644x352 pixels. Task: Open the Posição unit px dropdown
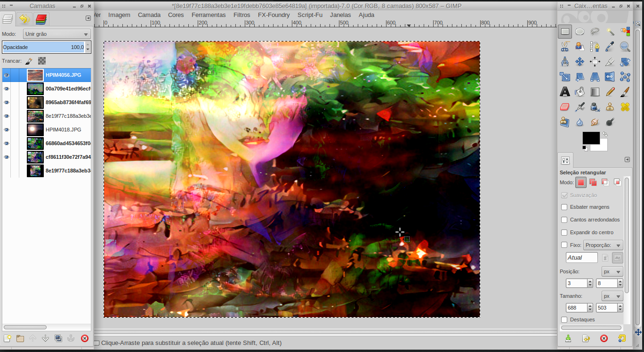click(612, 272)
